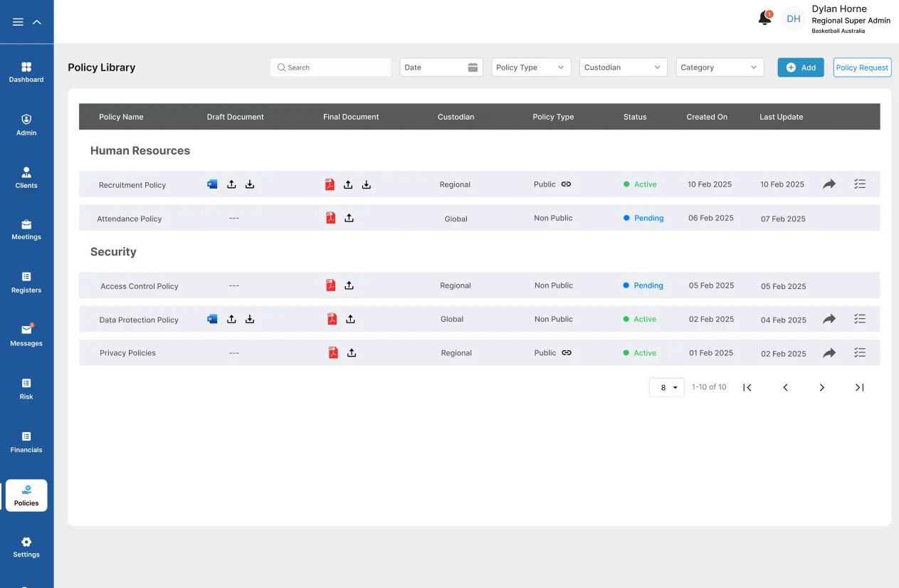The width and height of the screenshot is (899, 588).
Task: Share the Recruitment Policy via arrow icon
Action: (829, 184)
